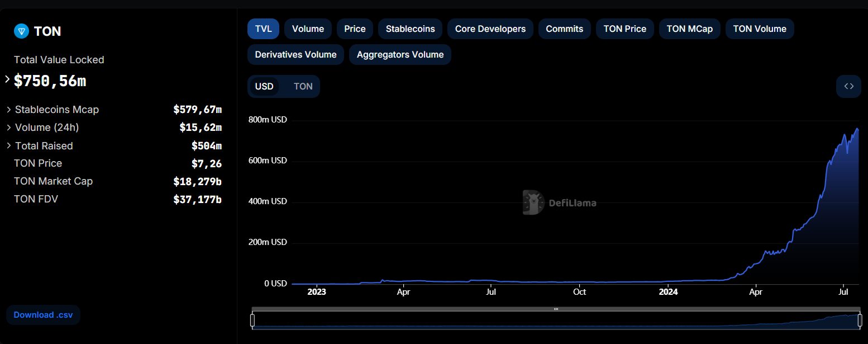Click the TON Price label
Screen dimensions: 868x344
tap(38, 163)
